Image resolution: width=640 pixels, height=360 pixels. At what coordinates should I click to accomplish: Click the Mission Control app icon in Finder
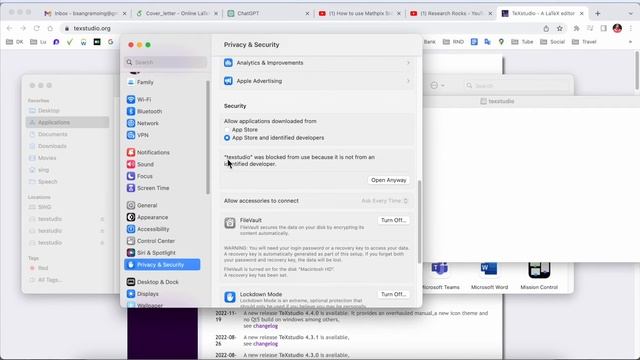coord(539,269)
